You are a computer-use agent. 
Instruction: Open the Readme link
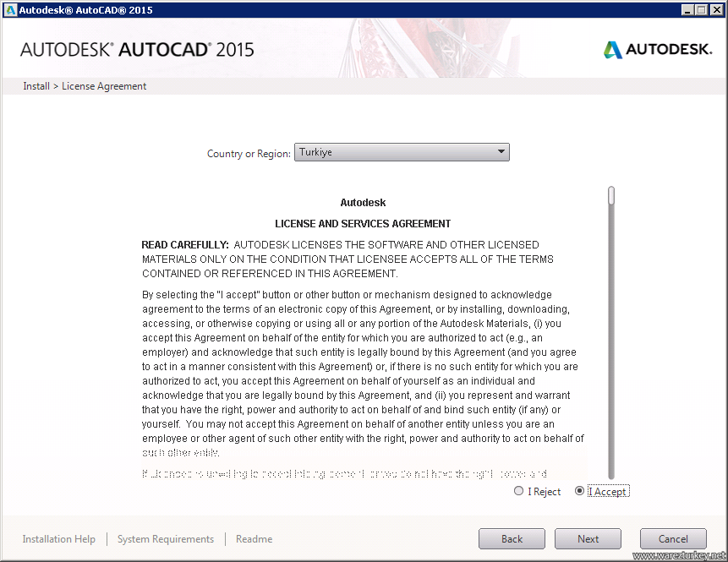tap(254, 539)
